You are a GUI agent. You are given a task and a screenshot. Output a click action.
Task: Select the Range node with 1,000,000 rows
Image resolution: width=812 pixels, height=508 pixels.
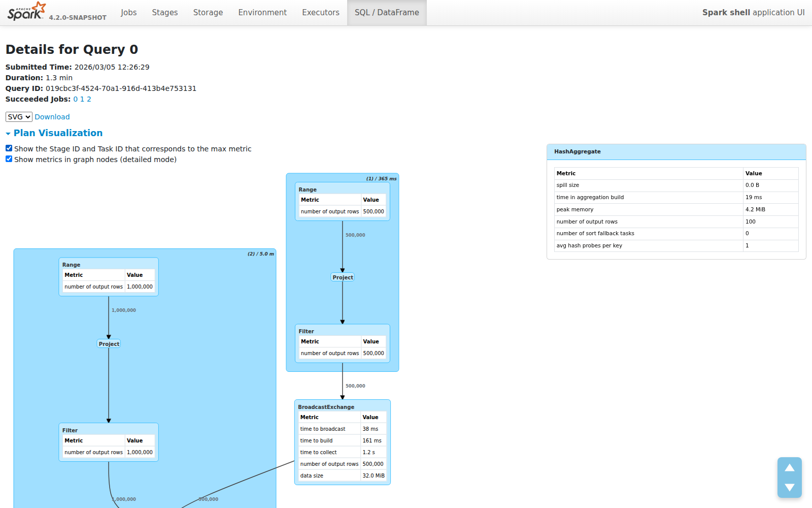109,277
